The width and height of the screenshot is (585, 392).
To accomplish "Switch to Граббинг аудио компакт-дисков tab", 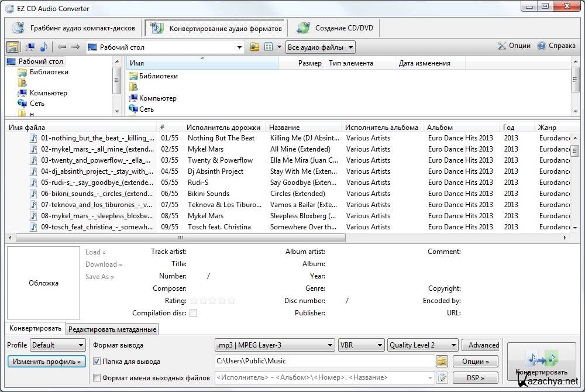I will (74, 27).
